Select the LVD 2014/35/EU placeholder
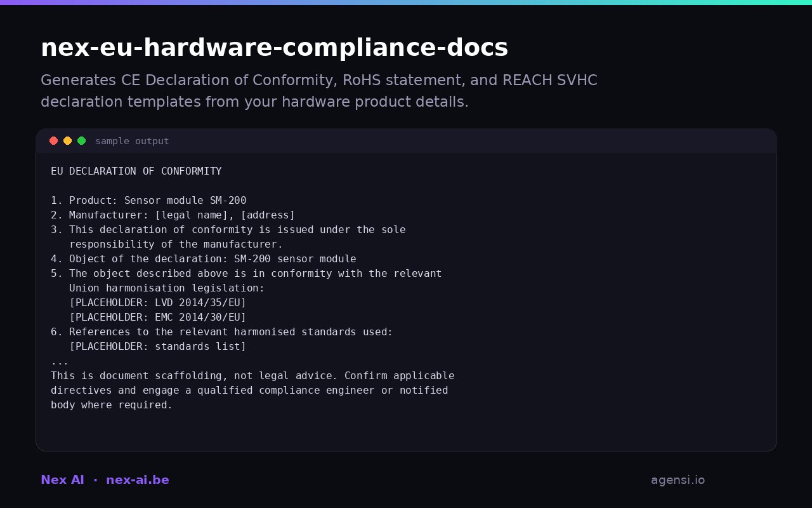Screen dimensions: 812x508 tap(157, 303)
